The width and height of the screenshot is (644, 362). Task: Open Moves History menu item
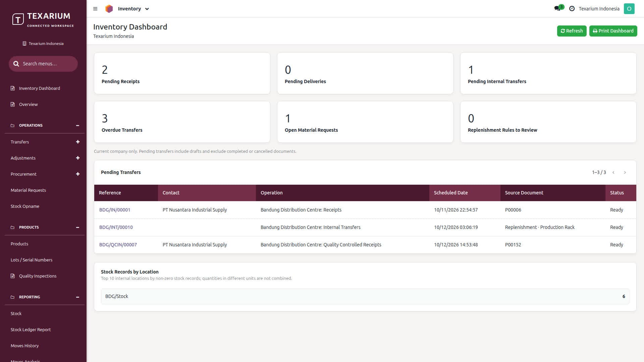click(24, 346)
